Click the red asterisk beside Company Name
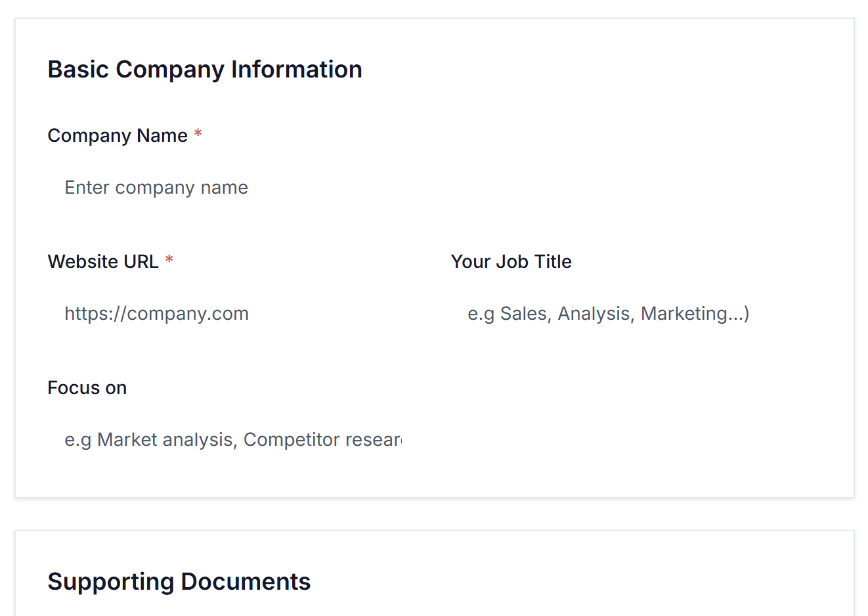868x616 pixels. pos(198,135)
